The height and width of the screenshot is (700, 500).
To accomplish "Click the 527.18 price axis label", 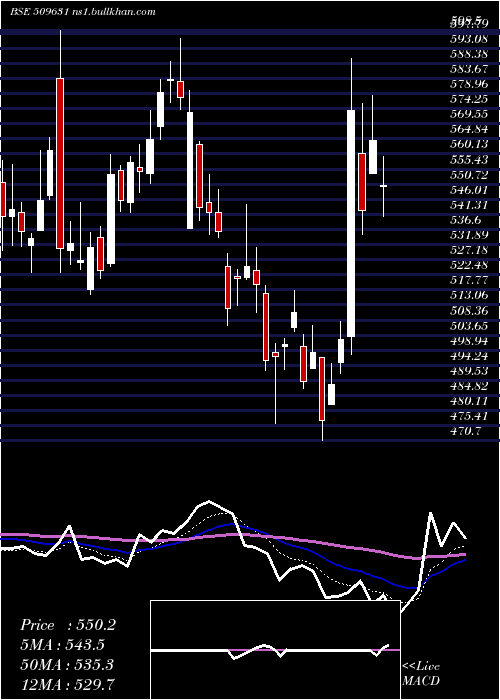I will [469, 250].
